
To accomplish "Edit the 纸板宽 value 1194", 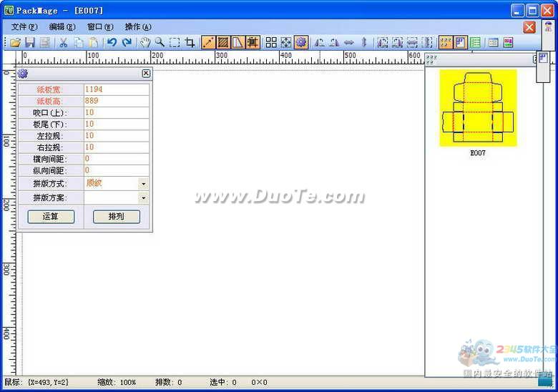I will (117, 89).
